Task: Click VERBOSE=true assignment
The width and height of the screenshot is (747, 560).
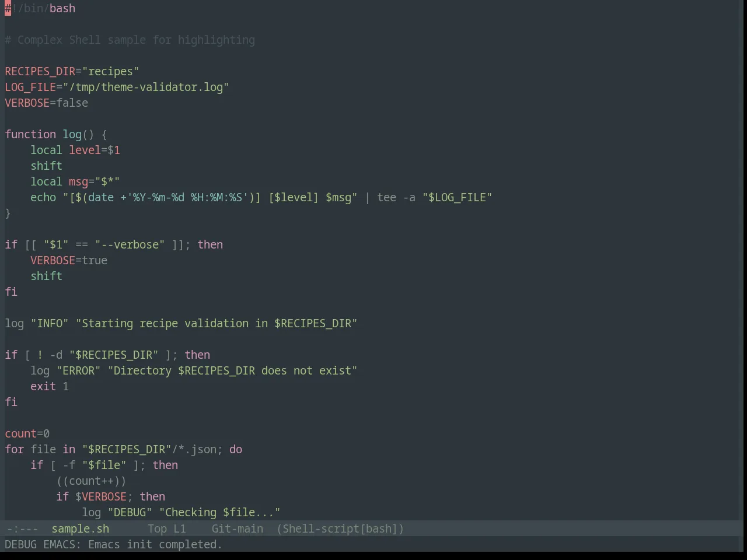Action: click(x=69, y=260)
